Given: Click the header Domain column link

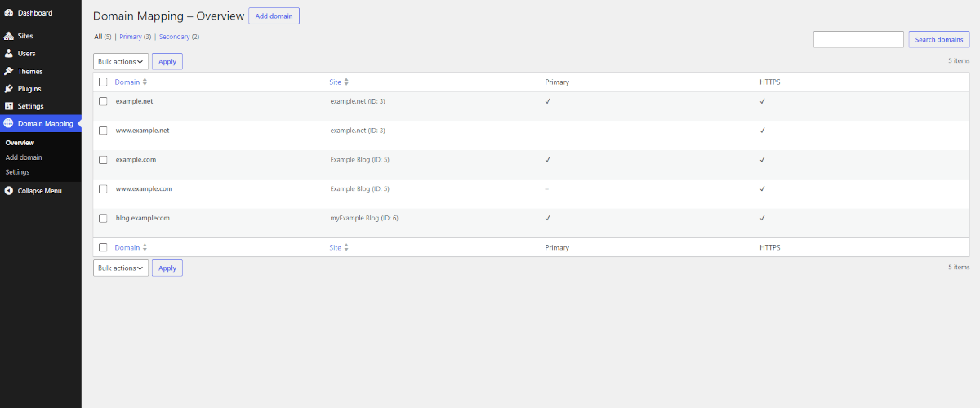Looking at the screenshot, I should 127,82.
